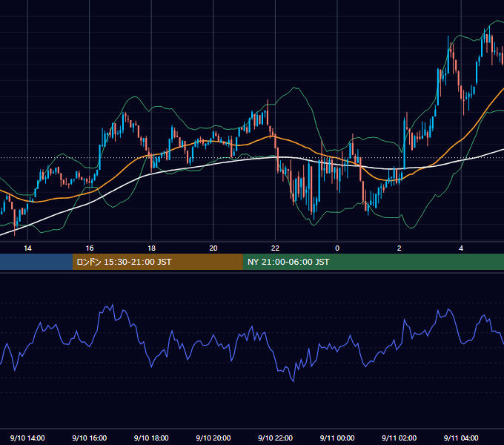Click the 9/10 20:00 timestamp on indicator axis
Image resolution: width=504 pixels, height=445 pixels.
pyautogui.click(x=213, y=438)
